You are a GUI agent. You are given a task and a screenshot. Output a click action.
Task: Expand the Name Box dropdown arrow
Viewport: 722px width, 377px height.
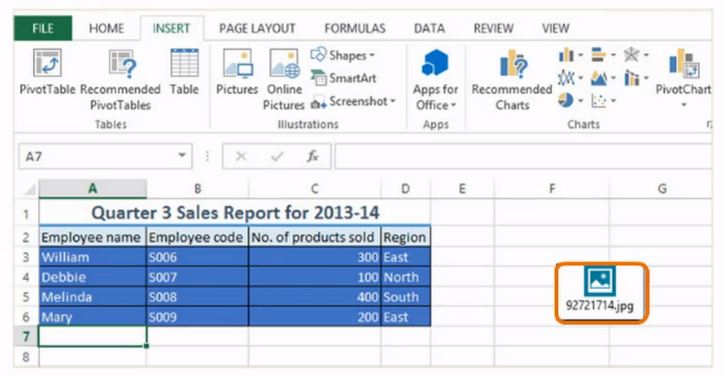click(x=182, y=156)
